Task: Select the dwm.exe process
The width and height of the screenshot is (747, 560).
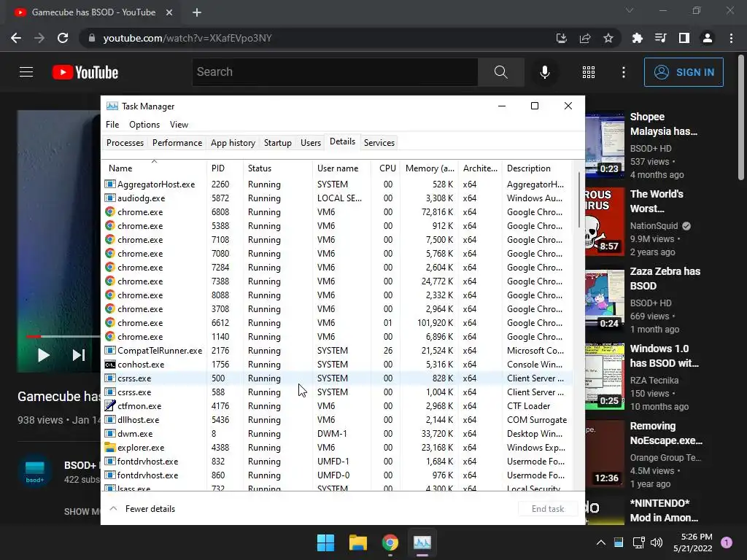Action: 337,434
